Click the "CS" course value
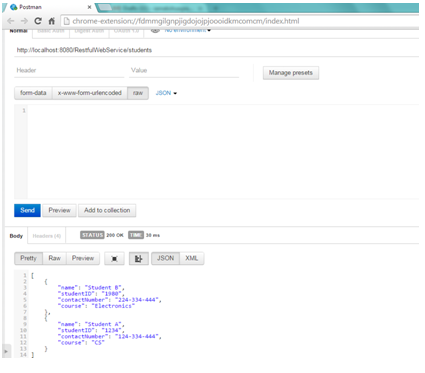Image resolution: width=425 pixels, height=373 pixels. tap(98, 343)
